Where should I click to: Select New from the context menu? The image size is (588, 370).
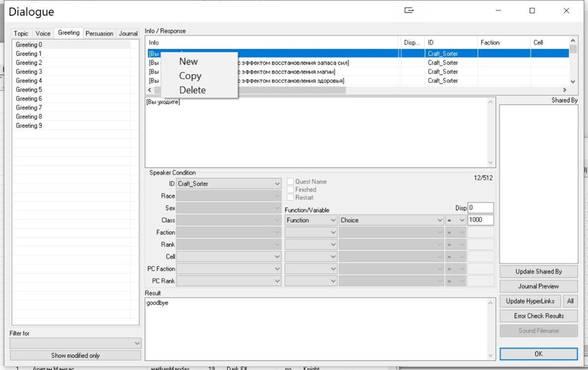pyautogui.click(x=188, y=62)
